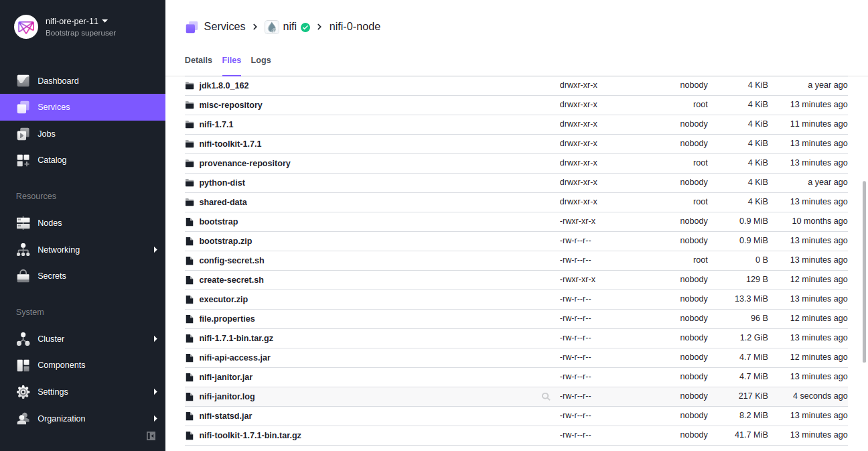The image size is (868, 451).
Task: Click the '10 months ago' timestamp cell
Action: click(x=820, y=221)
